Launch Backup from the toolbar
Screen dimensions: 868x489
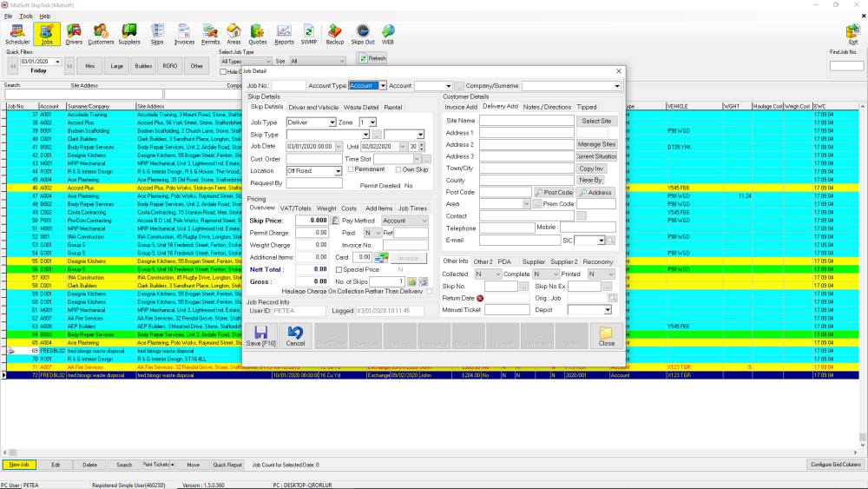coord(335,34)
